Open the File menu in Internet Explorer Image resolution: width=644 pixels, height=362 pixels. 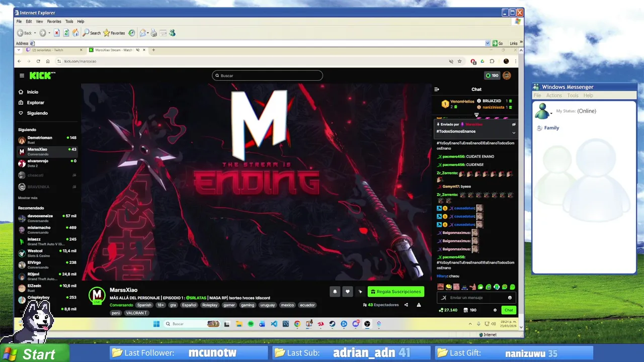click(x=19, y=22)
